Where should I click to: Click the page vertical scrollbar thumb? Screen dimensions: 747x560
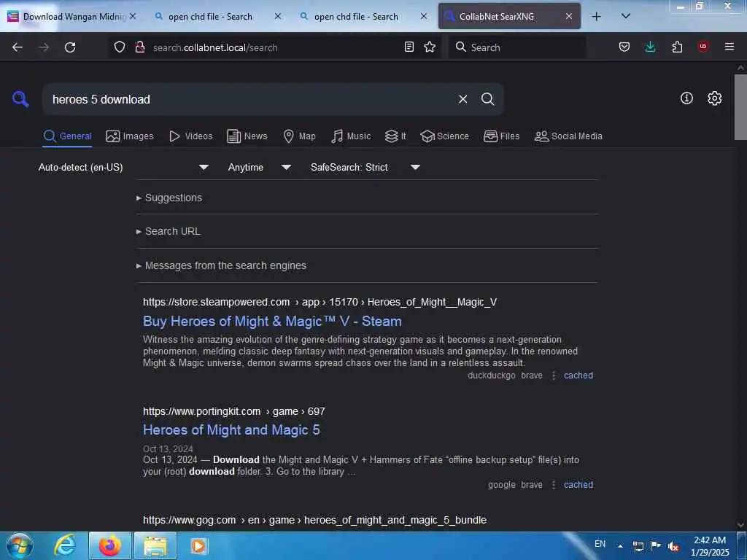coord(741,106)
